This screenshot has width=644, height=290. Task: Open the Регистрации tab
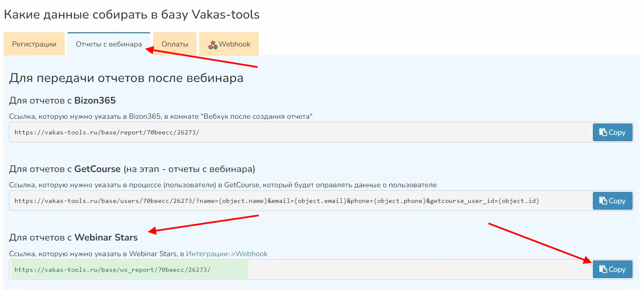[34, 44]
